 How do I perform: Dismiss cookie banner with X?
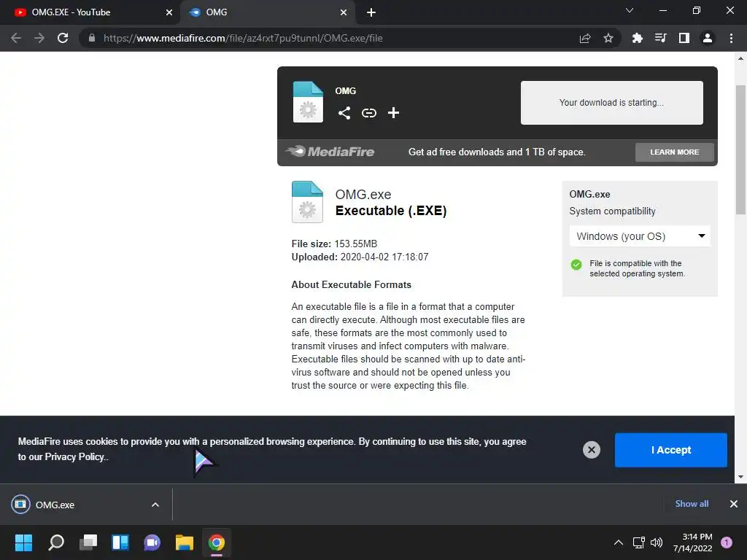coord(591,449)
